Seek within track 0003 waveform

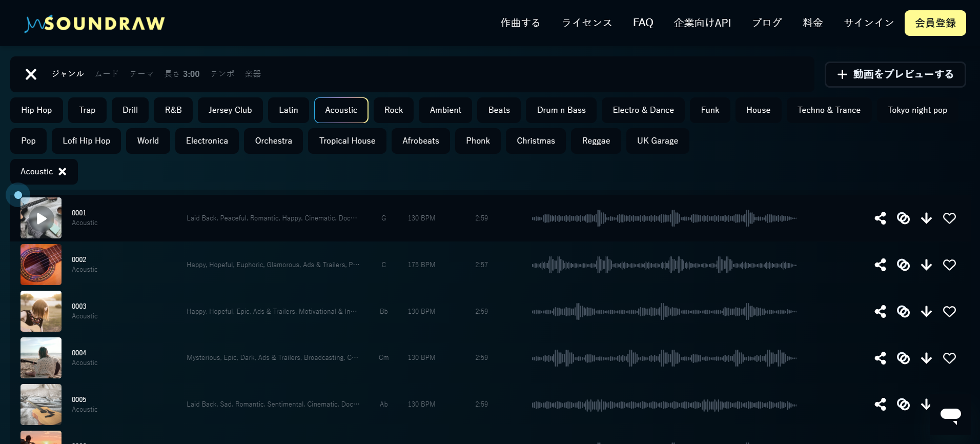(664, 312)
